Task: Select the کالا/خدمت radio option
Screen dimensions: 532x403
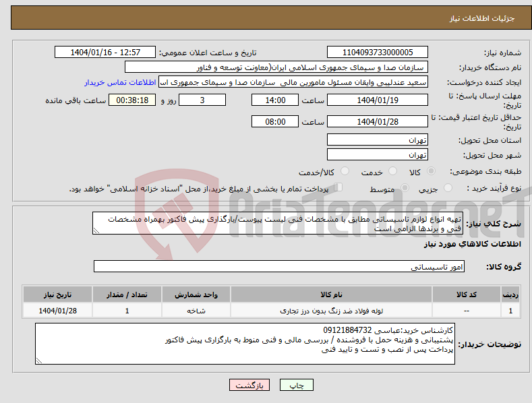Action: [x=345, y=171]
